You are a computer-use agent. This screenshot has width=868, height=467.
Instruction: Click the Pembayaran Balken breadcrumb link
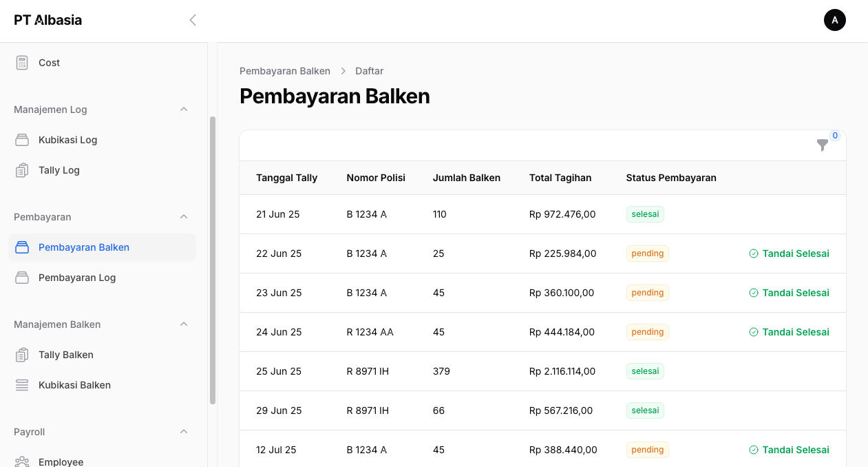click(285, 71)
